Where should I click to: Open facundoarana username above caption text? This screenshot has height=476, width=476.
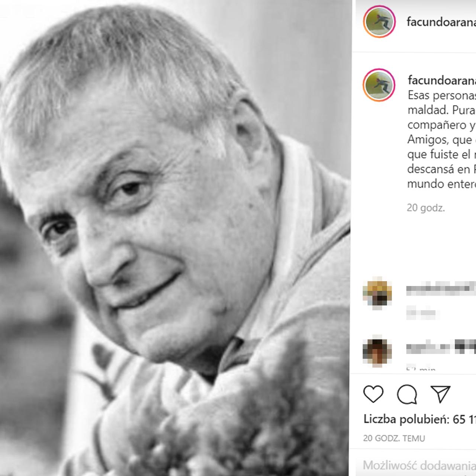442,80
